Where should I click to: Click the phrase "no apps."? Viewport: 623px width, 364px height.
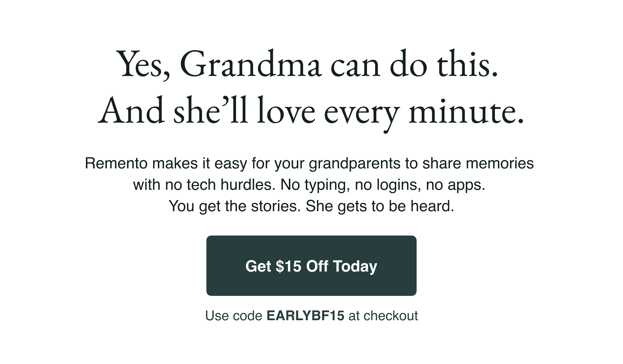tap(456, 185)
